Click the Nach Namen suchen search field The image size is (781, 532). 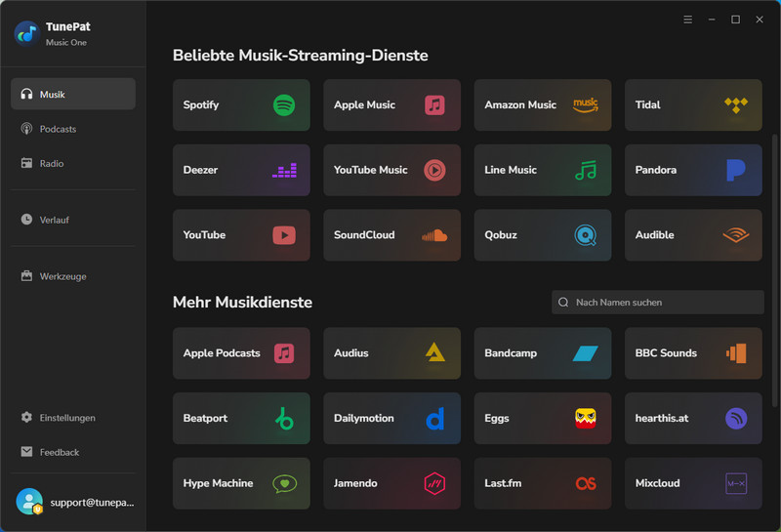point(657,303)
